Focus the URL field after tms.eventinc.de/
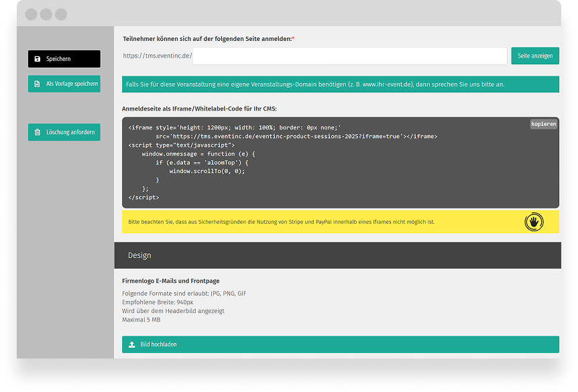Image resolution: width=578 pixels, height=392 pixels. 349,56
